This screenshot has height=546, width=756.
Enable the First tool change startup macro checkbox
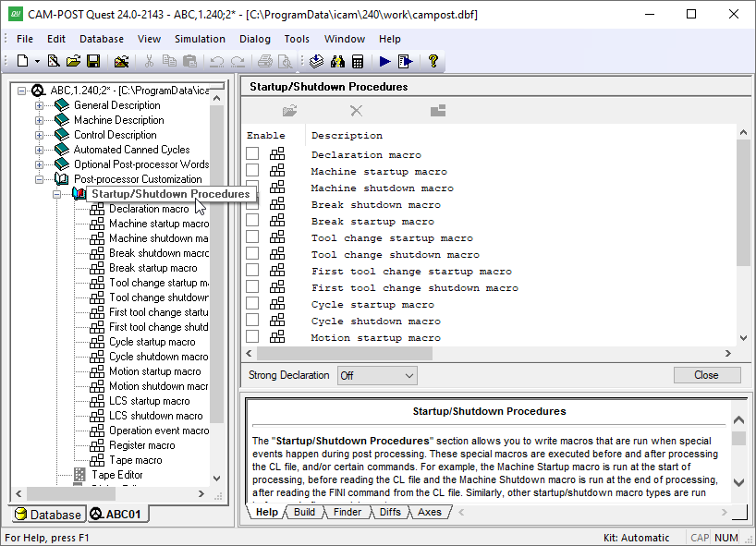(x=252, y=270)
